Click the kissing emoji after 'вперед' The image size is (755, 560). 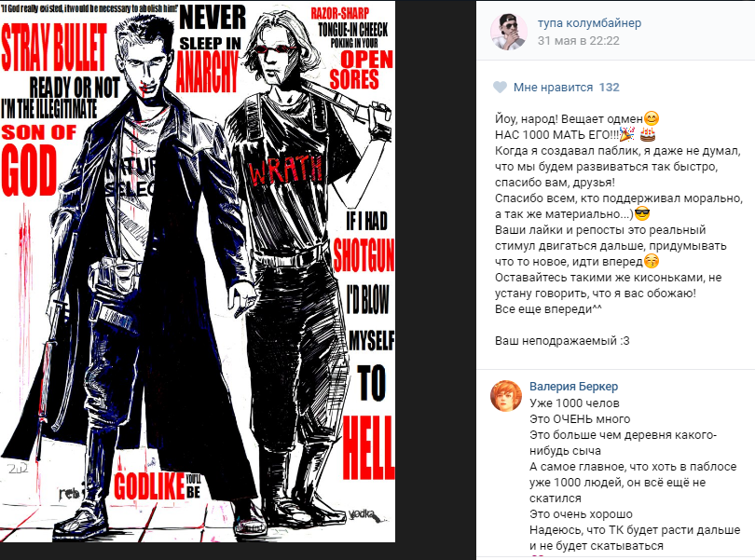[652, 262]
